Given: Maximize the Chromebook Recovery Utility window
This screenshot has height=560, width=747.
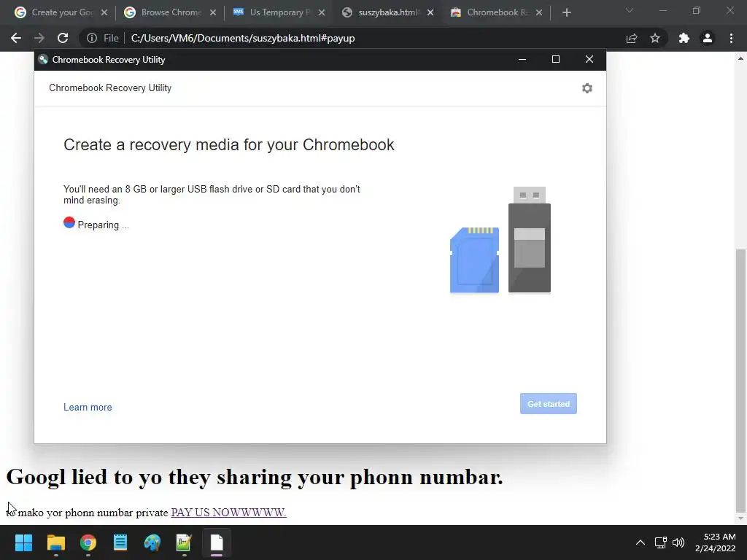Looking at the screenshot, I should pos(555,59).
